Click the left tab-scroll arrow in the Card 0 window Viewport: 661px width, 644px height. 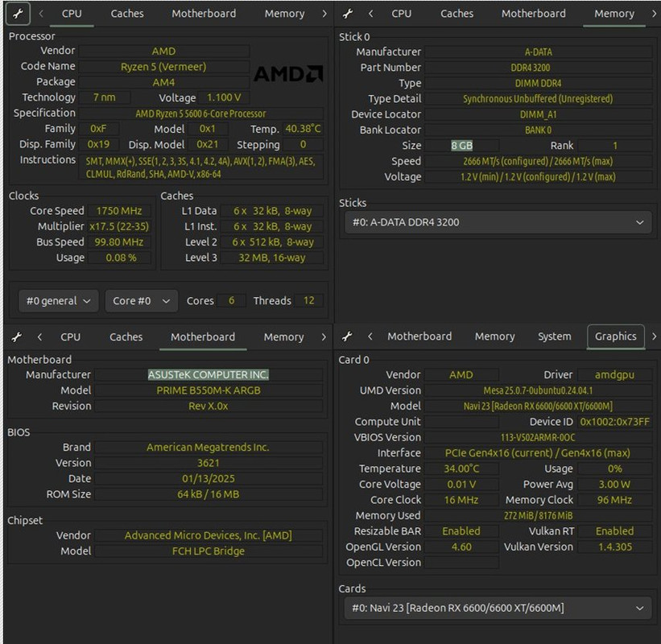tap(370, 336)
